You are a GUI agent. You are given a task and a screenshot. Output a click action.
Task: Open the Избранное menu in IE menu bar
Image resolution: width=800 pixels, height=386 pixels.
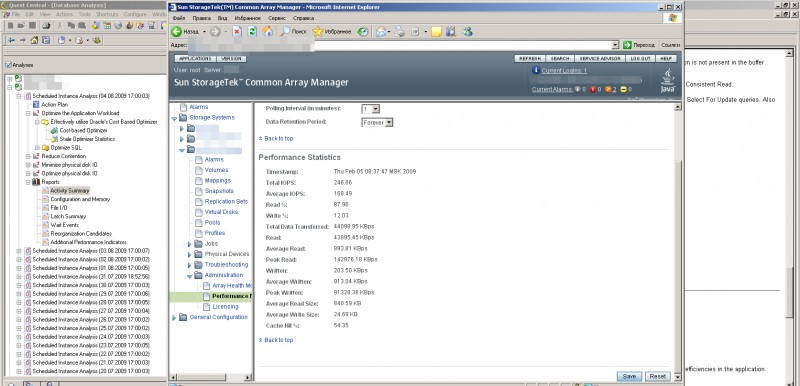(247, 18)
